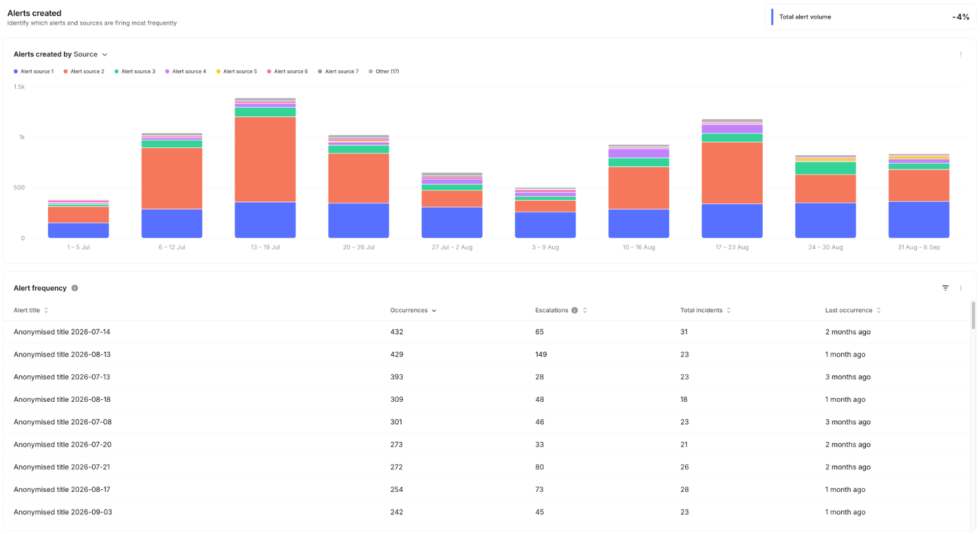
Task: Click the blue segment of the 1 – 5 Jul bar
Action: point(78,231)
